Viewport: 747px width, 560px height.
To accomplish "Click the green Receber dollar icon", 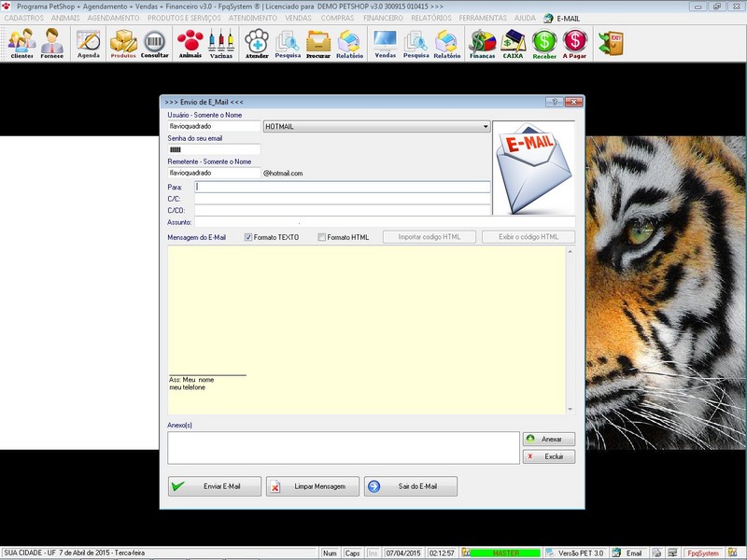I will [x=544, y=43].
